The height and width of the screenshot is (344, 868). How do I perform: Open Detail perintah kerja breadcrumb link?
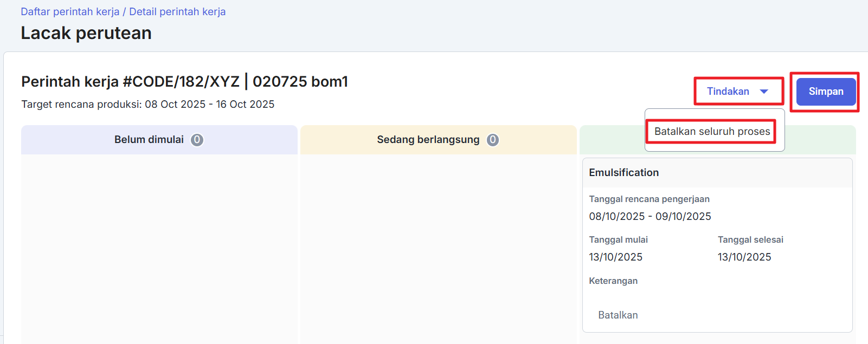coord(177,12)
